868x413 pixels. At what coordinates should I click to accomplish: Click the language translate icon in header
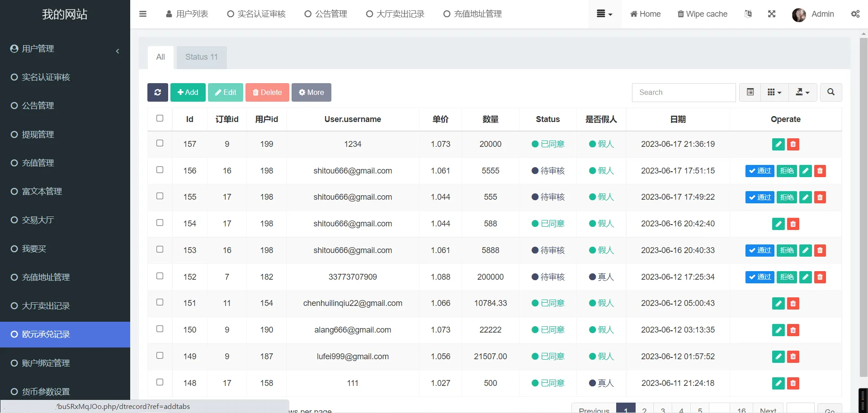point(748,14)
